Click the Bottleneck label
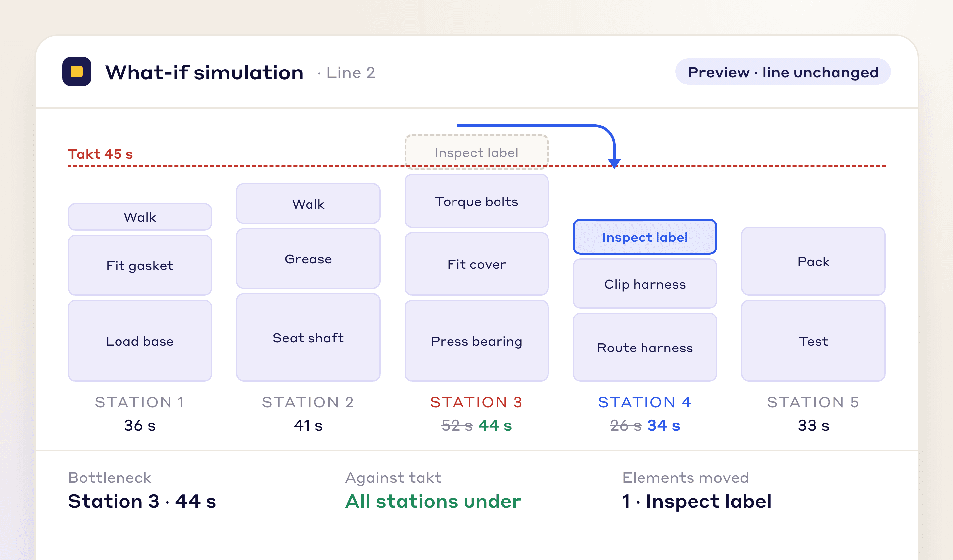This screenshot has height=560, width=953. (110, 478)
